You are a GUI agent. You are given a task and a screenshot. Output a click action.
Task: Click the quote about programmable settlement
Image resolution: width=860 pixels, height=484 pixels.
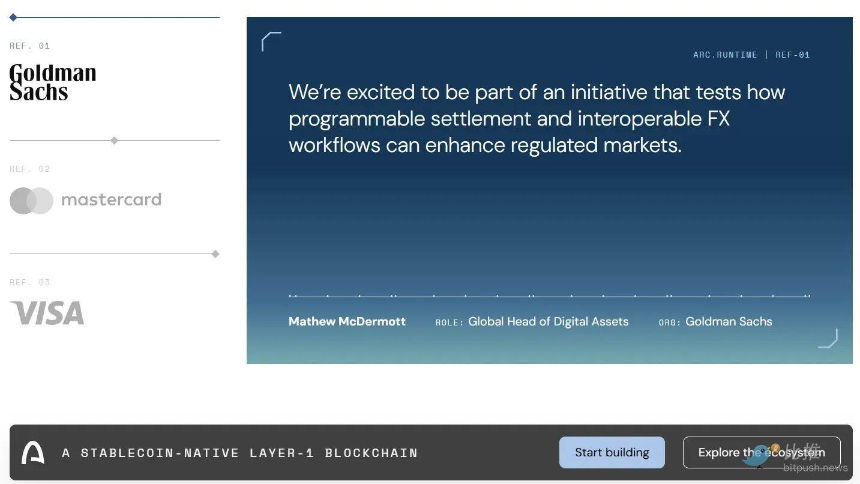coord(537,119)
